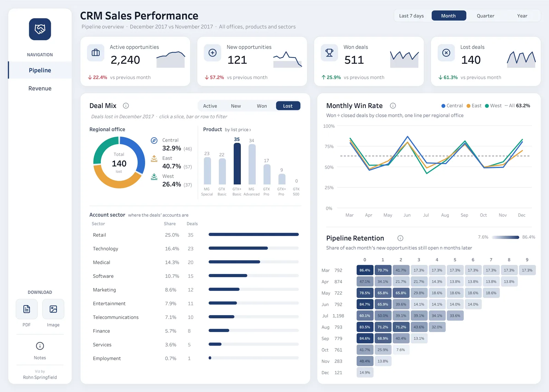Open the Revenue navigation page

(40, 88)
